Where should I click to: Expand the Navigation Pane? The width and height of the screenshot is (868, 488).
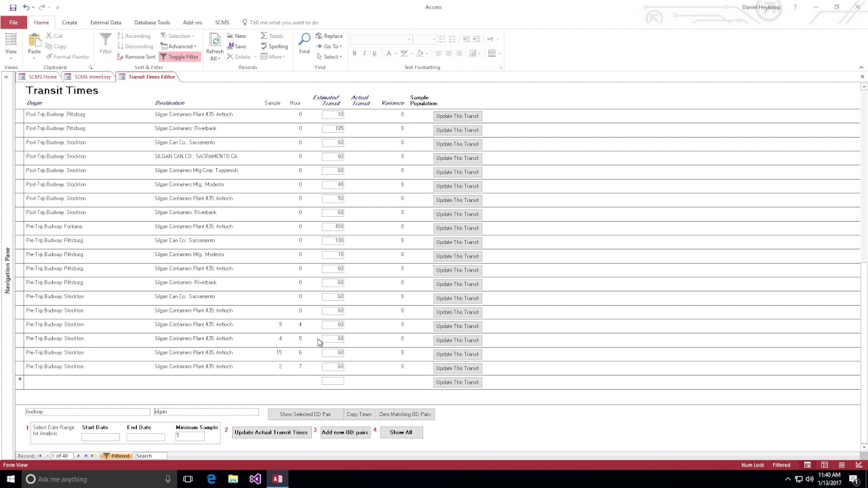pyautogui.click(x=6, y=77)
